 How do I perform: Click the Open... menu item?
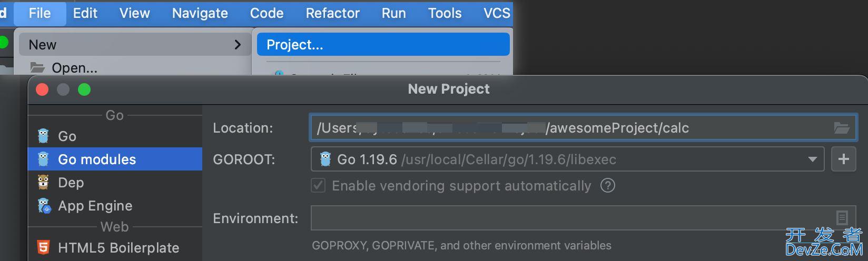click(74, 68)
